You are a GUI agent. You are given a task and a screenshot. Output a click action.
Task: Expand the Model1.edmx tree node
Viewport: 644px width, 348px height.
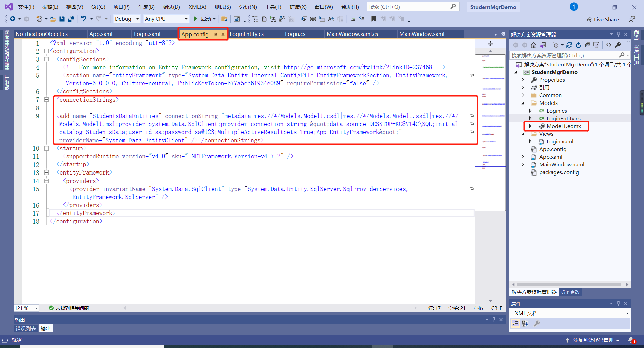click(x=530, y=126)
